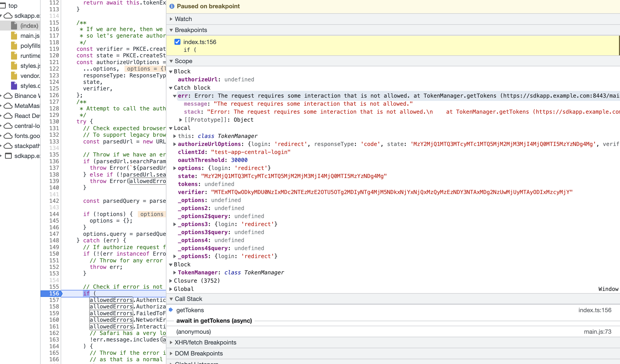The image size is (620, 364).
Task: Click the top frame icon
Action: (3, 6)
